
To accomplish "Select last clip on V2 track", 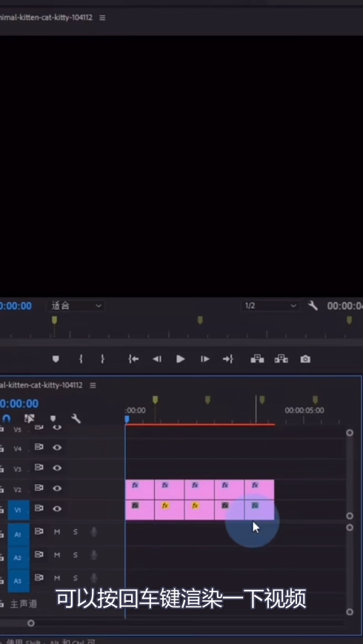I will (x=259, y=489).
